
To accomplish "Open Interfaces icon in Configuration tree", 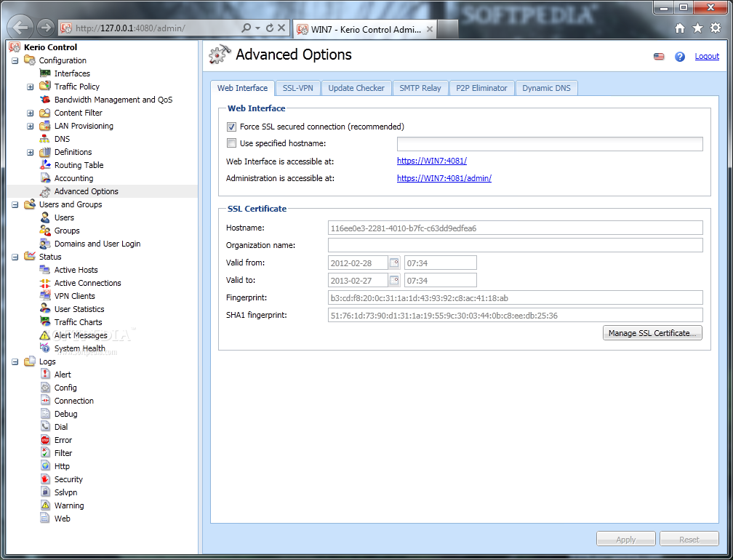I will 45,73.
